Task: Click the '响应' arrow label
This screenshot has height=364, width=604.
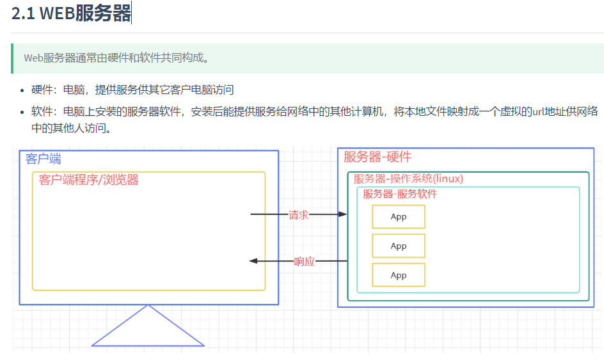Action: coord(305,262)
